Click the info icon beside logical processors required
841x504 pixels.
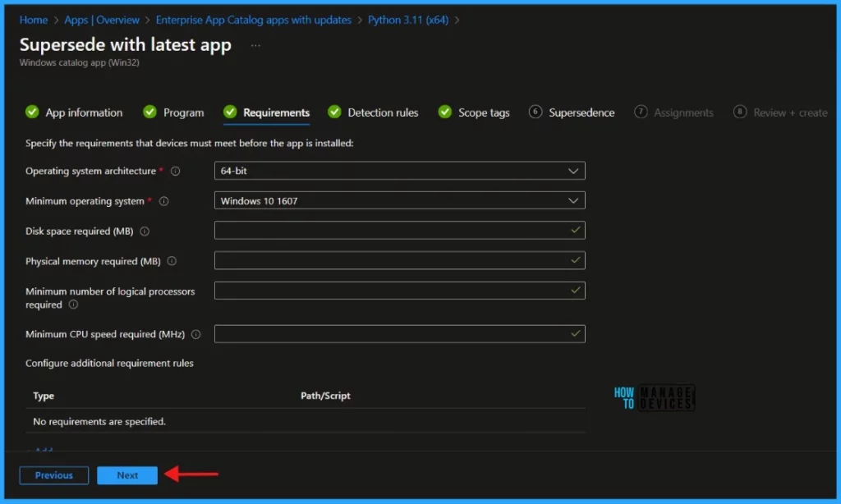coord(73,305)
